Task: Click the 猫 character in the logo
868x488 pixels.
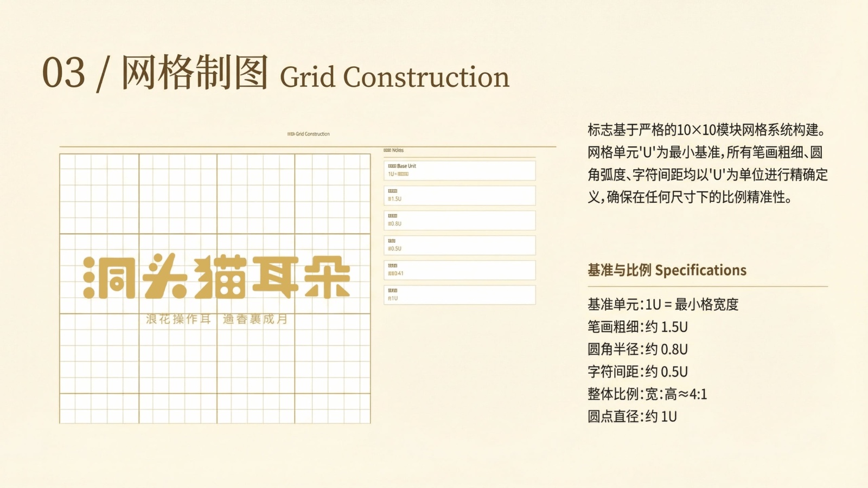Action: click(220, 277)
